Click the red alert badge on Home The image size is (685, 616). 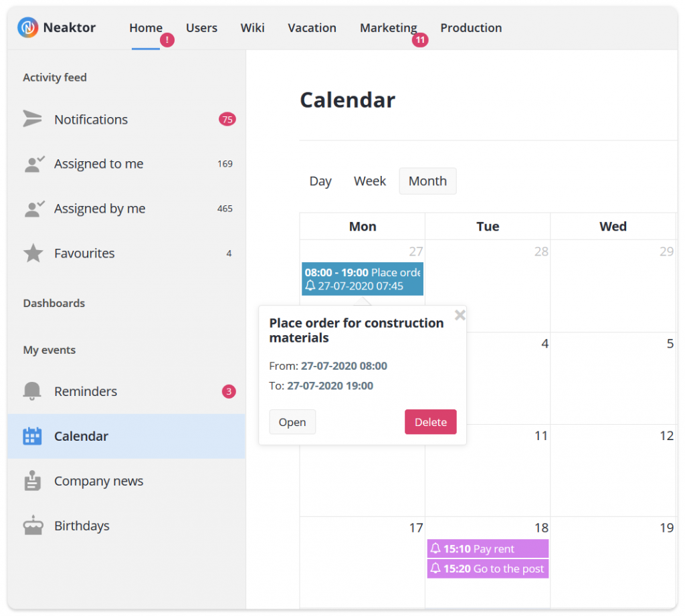pos(167,39)
